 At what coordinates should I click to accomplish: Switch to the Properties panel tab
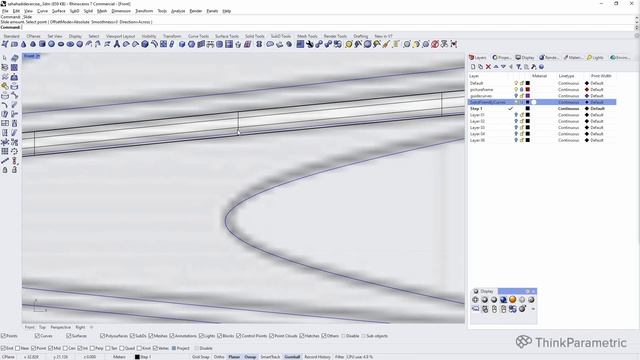[x=502, y=58]
